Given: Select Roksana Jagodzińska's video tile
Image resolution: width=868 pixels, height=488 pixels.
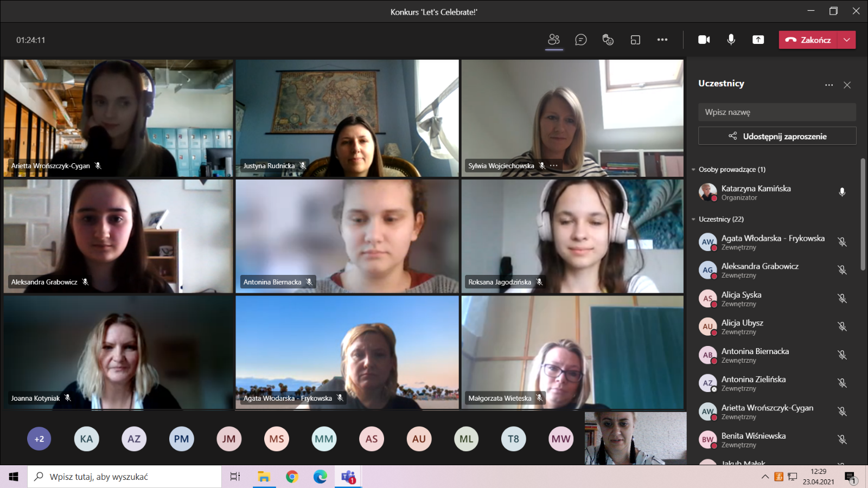Looking at the screenshot, I should pos(572,236).
